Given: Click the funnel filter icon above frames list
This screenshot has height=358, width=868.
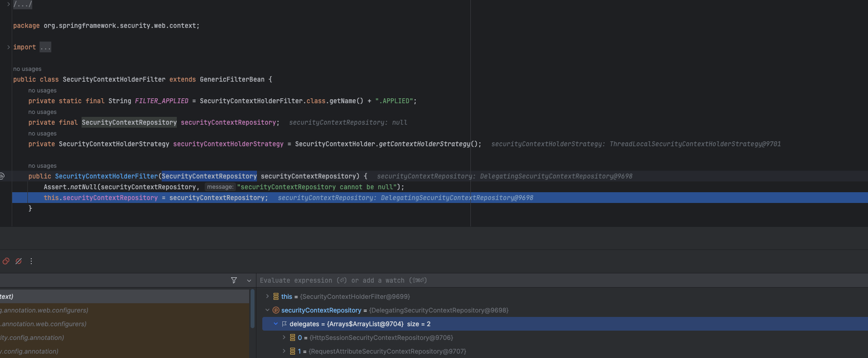Looking at the screenshot, I should click(x=234, y=280).
